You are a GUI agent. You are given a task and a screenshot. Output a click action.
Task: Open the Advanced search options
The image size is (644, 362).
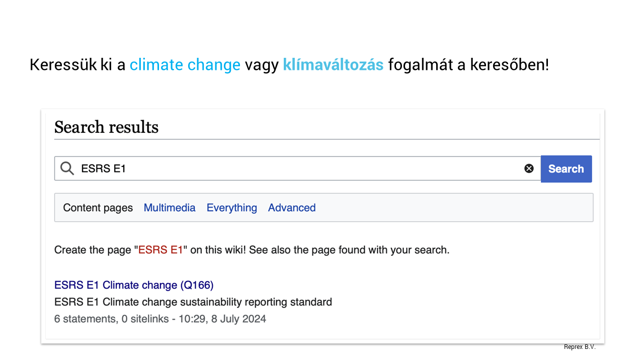292,208
